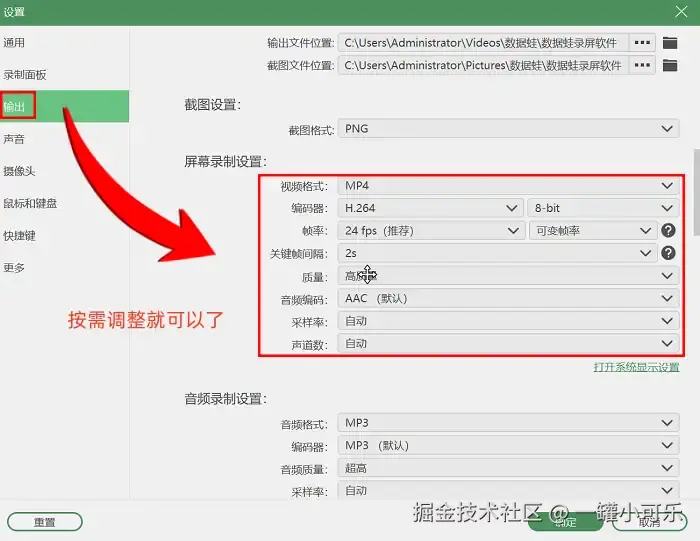
Task: Open the 录制面板 settings section
Action: point(64,75)
